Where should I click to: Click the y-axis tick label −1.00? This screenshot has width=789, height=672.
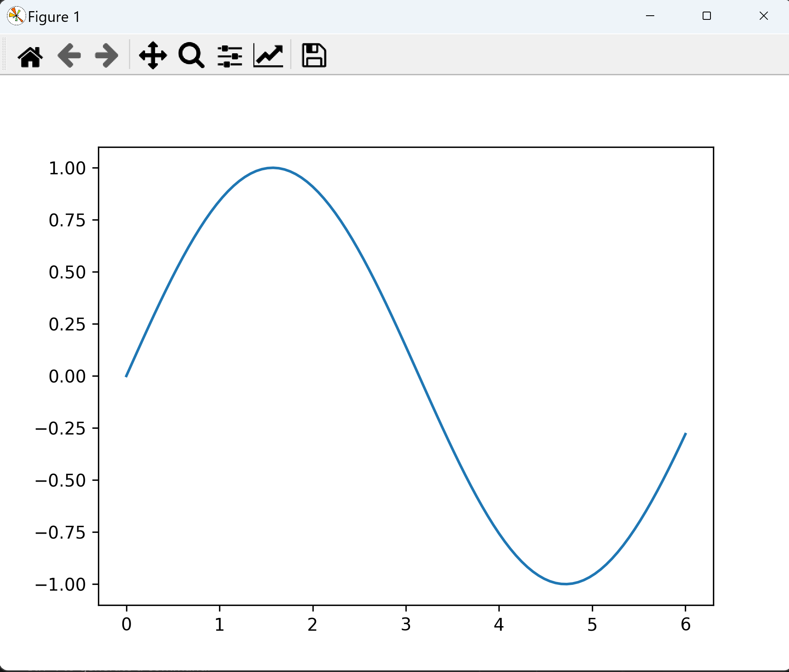61,584
